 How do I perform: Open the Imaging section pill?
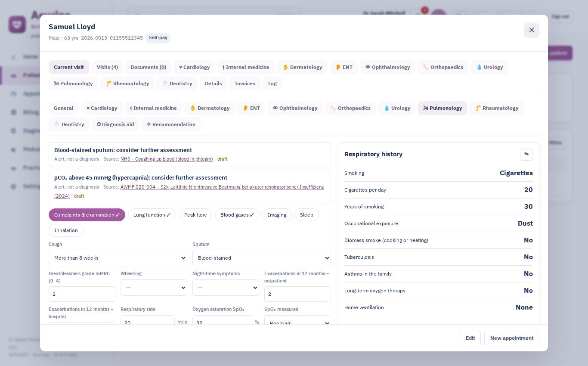[277, 215]
